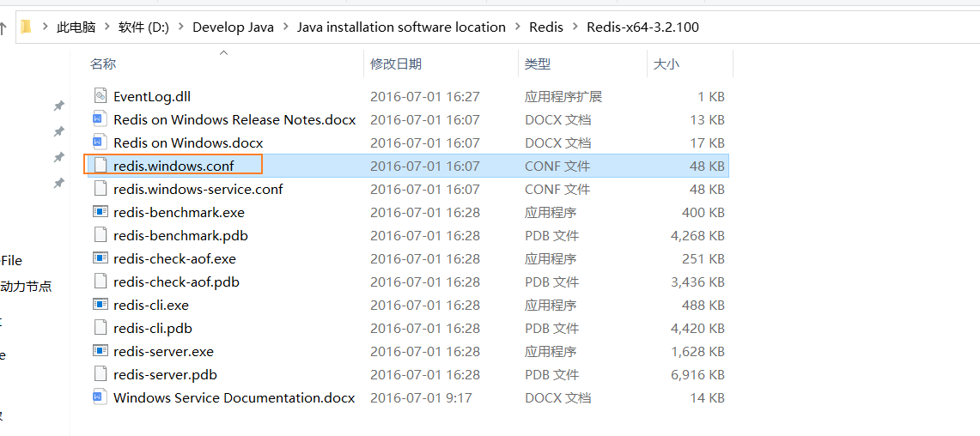Click the 4,420 KB size value
The width and height of the screenshot is (980, 436).
[x=697, y=328]
